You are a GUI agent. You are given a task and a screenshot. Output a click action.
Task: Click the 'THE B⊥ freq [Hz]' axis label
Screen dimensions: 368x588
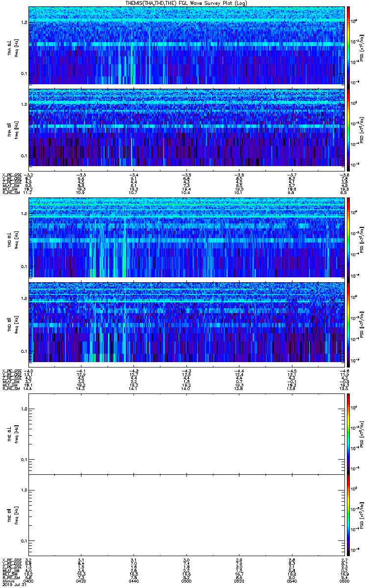[x=12, y=433]
